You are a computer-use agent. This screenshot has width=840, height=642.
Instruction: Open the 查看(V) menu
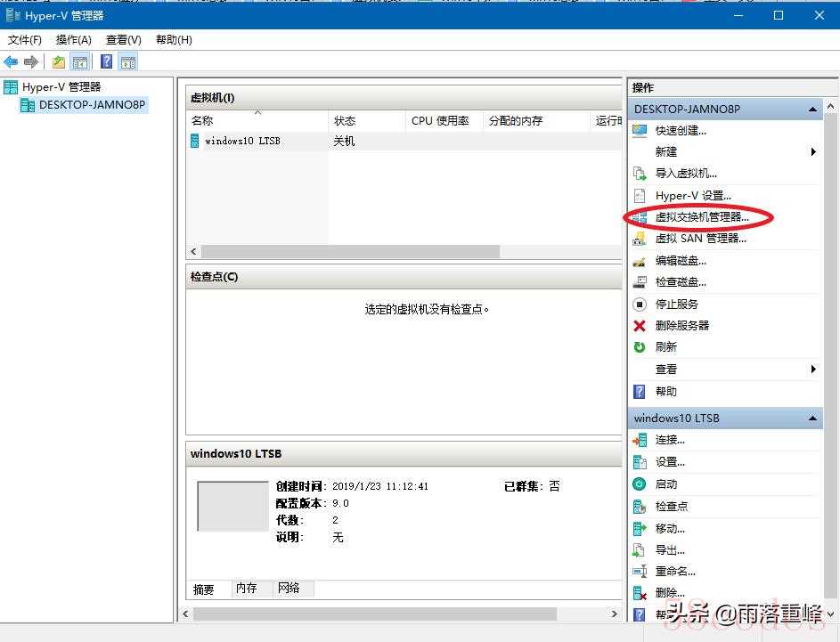(x=124, y=39)
